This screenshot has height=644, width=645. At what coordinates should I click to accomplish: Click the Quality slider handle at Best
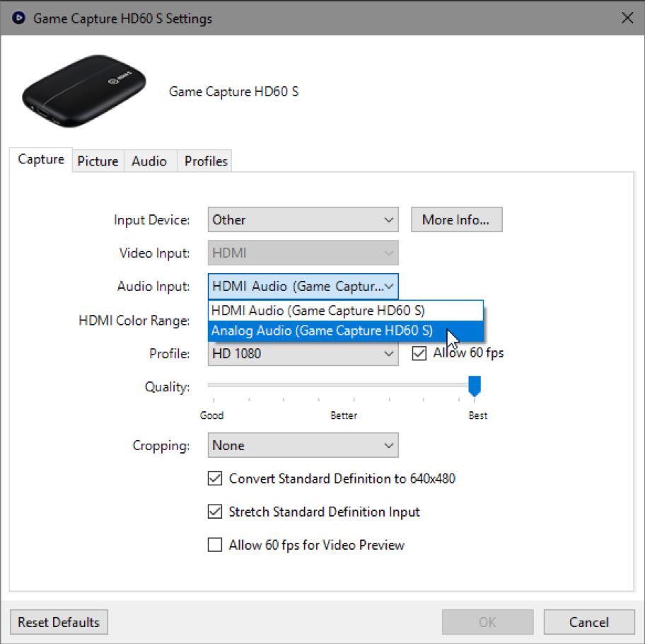[x=475, y=386]
